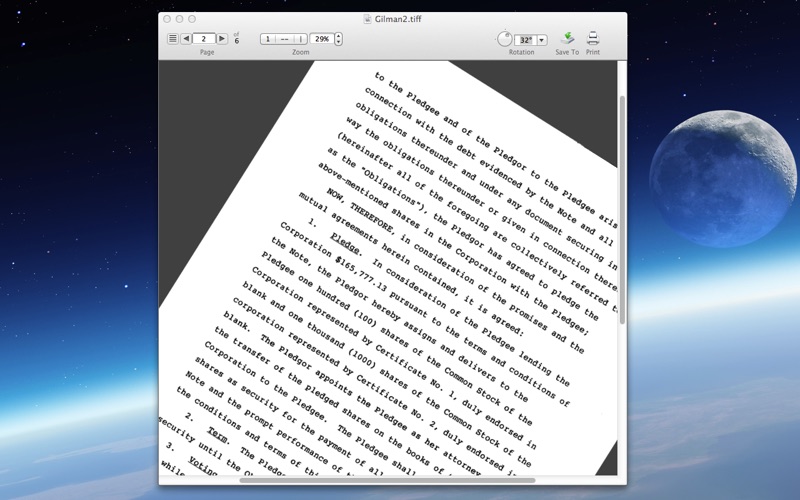
Task: Click the horizontal scrollbar thumb
Action: pos(387,480)
